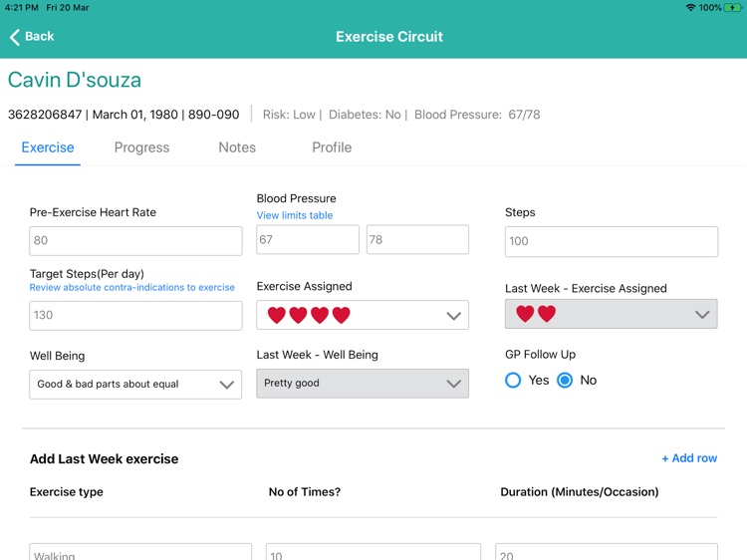The height and width of the screenshot is (560, 747).
Task: Go back using the Back button text
Action: (x=40, y=36)
